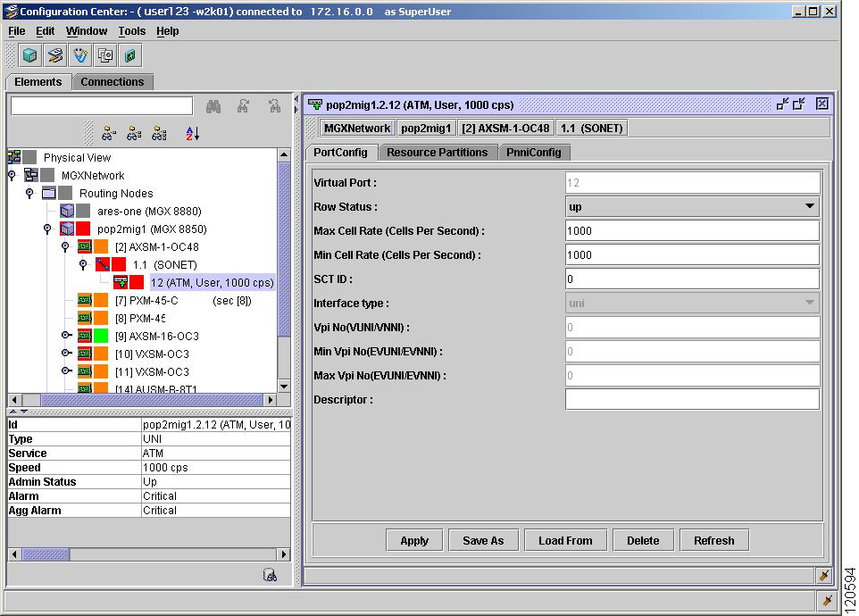Viewport: 859px width, 616px height.
Task: Click the Load From button
Action: point(565,540)
